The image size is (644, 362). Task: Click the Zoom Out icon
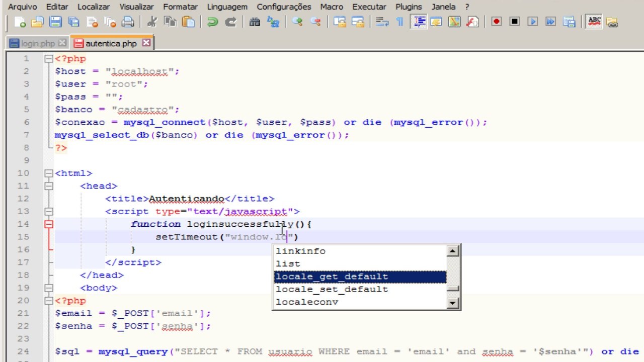[315, 22]
